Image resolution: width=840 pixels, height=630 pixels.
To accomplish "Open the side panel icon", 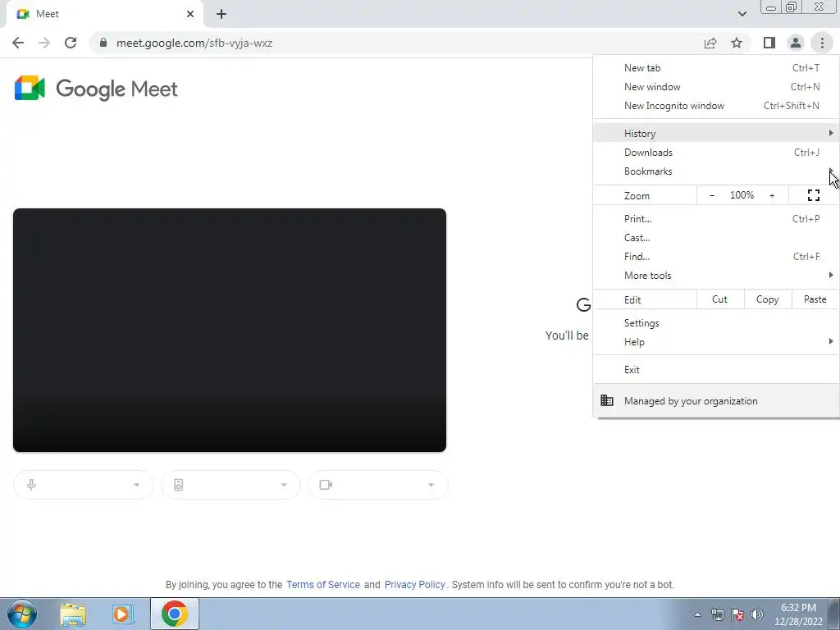I will click(x=769, y=43).
